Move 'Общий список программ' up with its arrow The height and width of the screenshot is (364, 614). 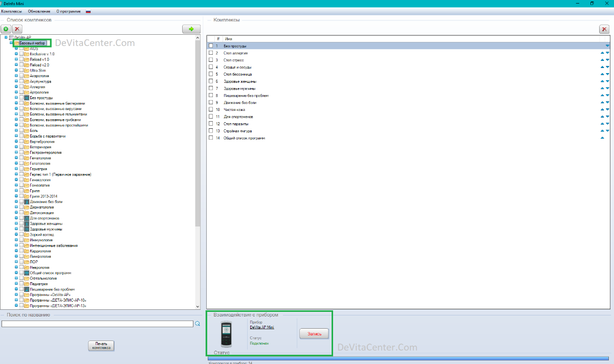(602, 138)
